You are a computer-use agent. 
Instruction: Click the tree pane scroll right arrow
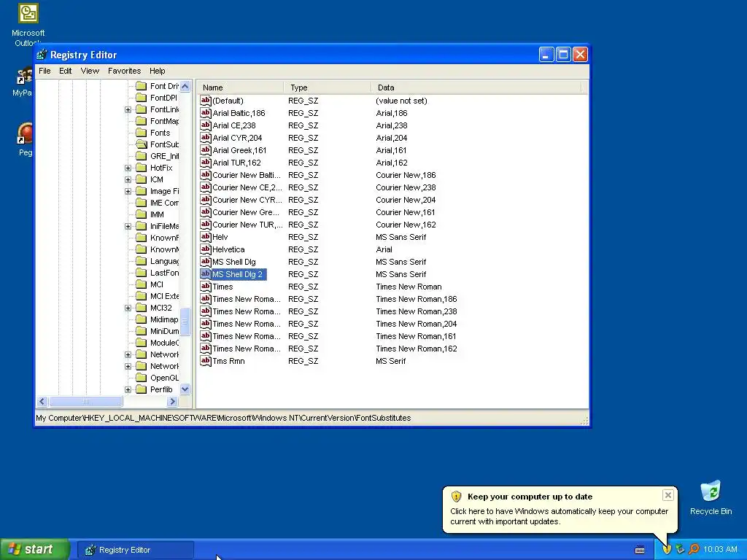click(173, 402)
